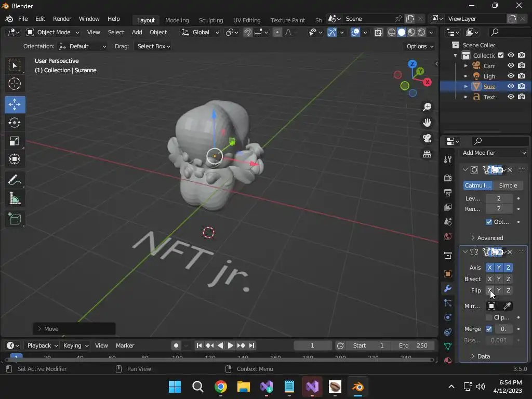The width and height of the screenshot is (532, 399).
Task: Toggle Bisect Y axis button
Action: [499, 279]
